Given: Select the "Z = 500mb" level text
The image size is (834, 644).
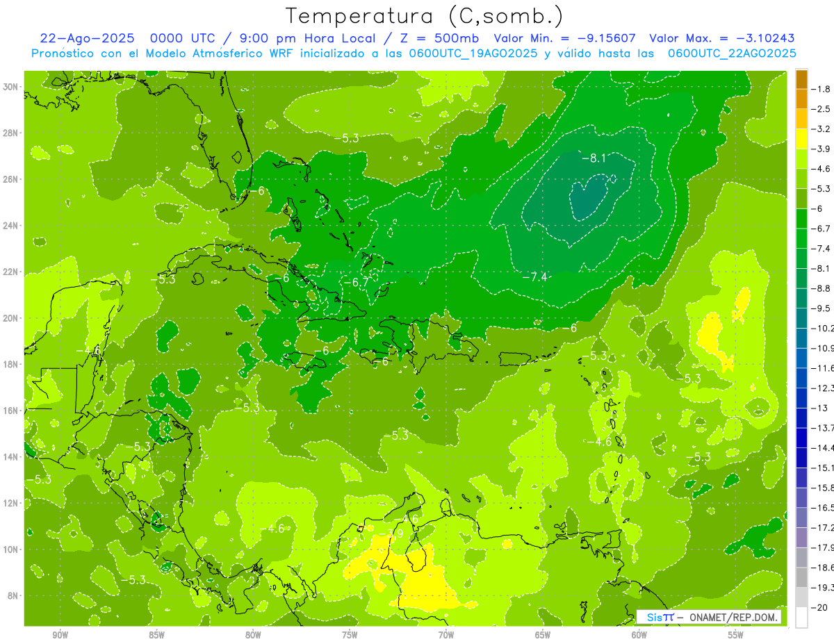Looking at the screenshot, I should pyautogui.click(x=438, y=38).
